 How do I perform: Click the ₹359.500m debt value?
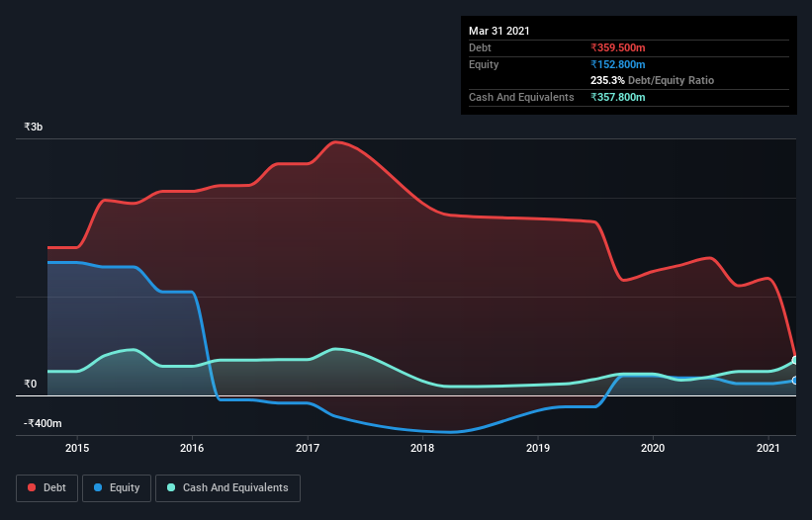click(x=618, y=47)
